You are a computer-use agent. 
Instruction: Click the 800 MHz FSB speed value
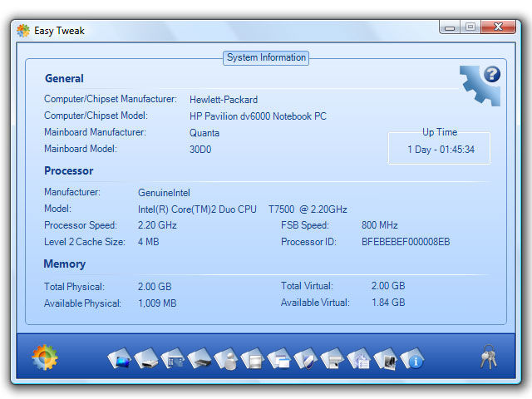point(379,225)
